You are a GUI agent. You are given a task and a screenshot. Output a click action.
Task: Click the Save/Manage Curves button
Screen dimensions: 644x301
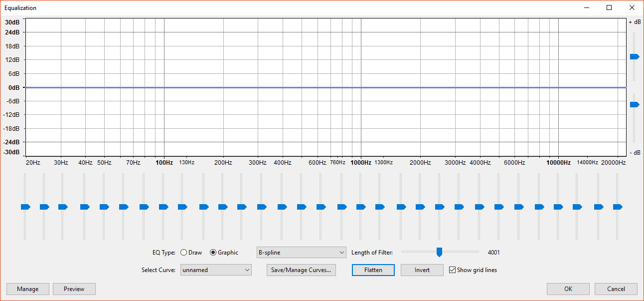(301, 270)
